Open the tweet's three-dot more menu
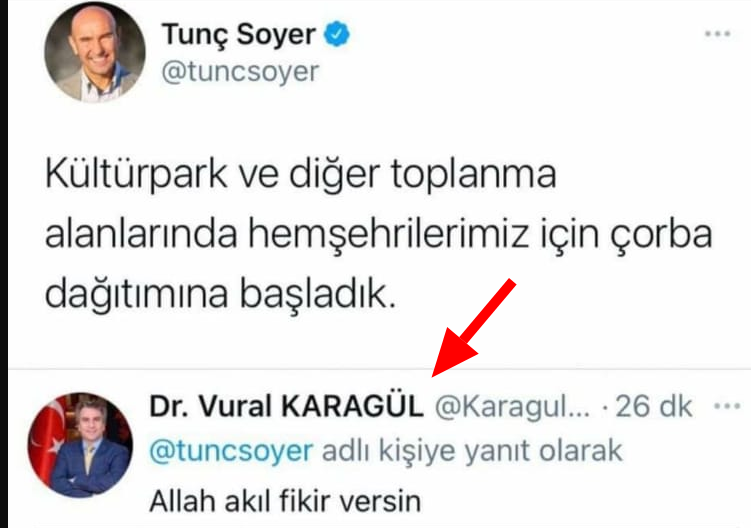 (x=717, y=34)
